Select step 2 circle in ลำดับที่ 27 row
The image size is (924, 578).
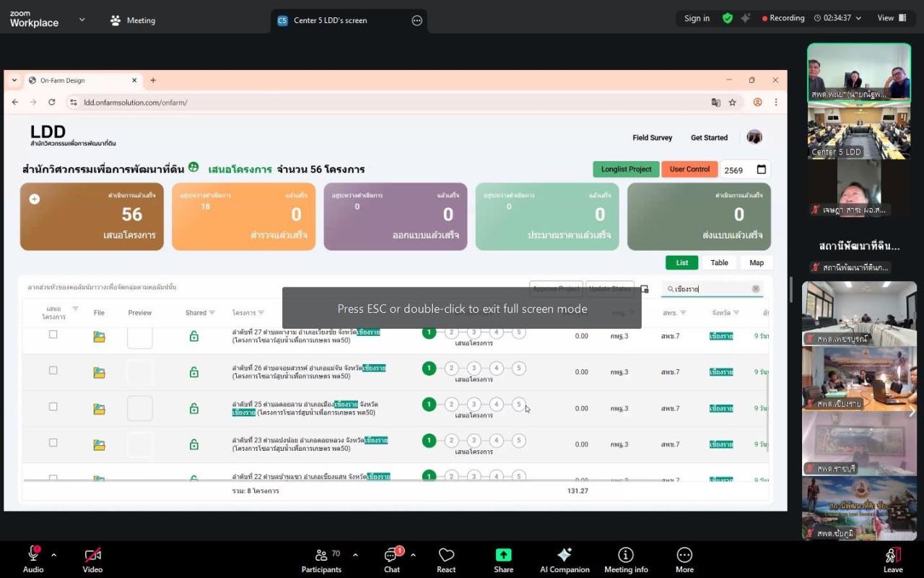451,332
